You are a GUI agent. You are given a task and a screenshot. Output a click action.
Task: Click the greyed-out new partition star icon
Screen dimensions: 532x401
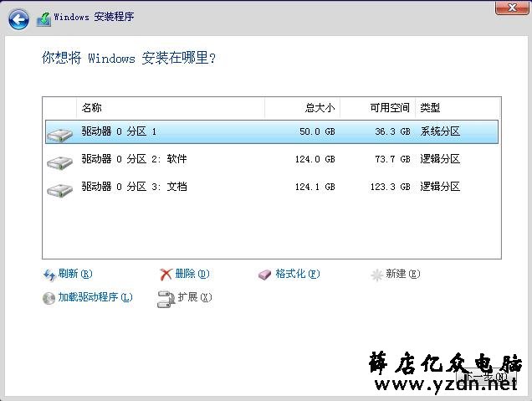click(x=376, y=275)
